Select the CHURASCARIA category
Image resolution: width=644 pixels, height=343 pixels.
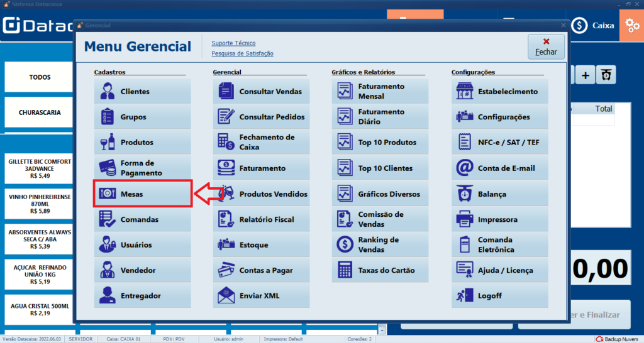pyautogui.click(x=40, y=112)
